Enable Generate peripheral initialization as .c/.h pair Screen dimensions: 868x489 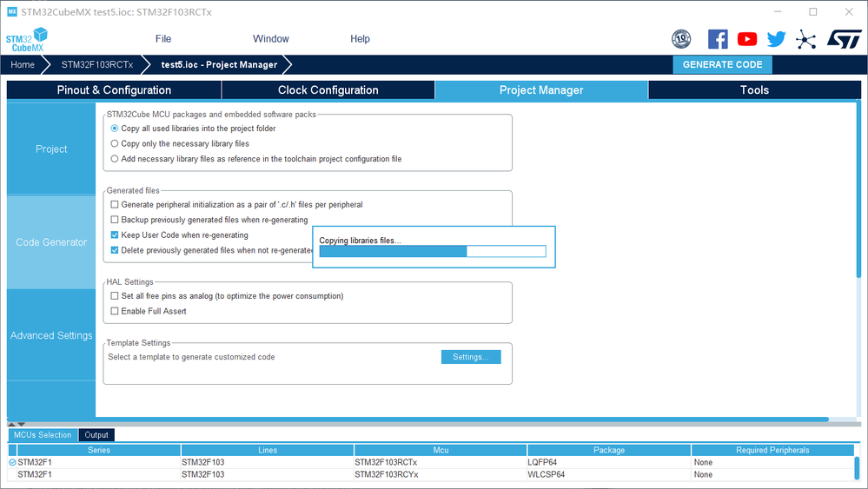tap(115, 205)
